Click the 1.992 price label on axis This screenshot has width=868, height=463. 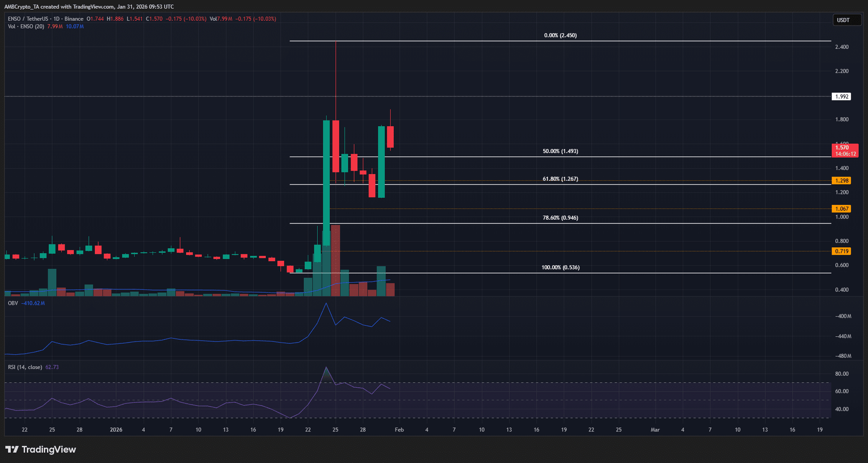[x=841, y=97]
